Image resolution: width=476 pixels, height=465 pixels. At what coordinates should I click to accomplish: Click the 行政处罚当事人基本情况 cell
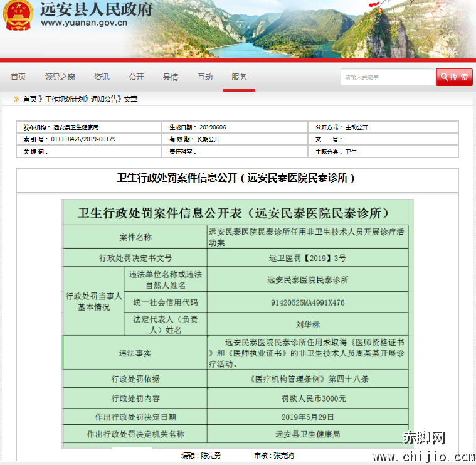(93, 301)
